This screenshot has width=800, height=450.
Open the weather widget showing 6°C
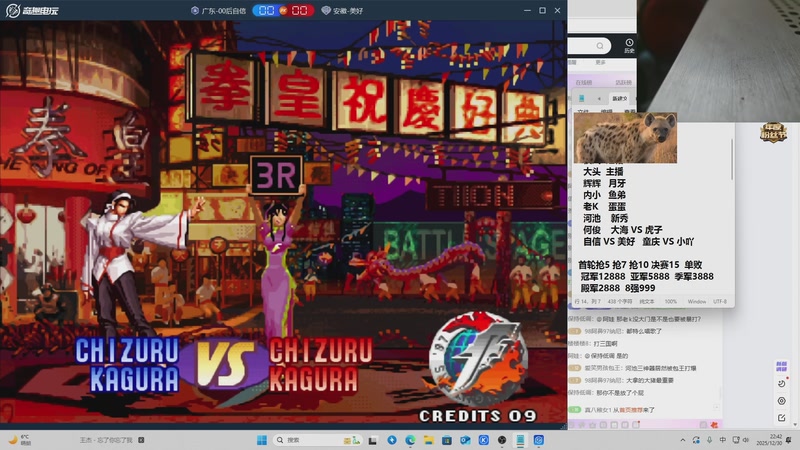click(x=19, y=440)
